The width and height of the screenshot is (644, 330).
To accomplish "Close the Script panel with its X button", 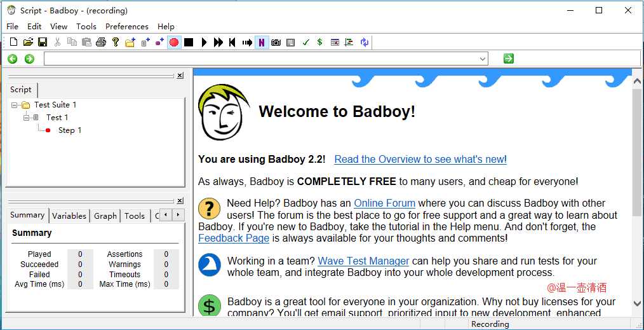I will [180, 76].
